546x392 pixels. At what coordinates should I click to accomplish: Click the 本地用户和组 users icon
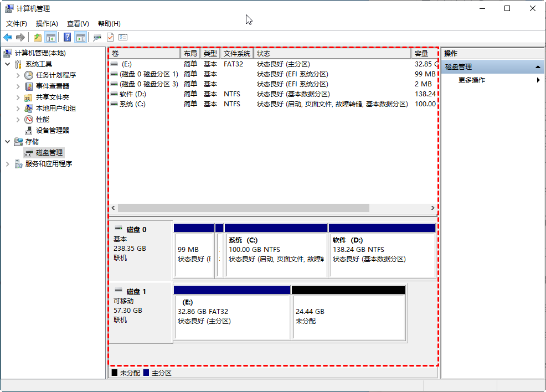tap(29, 109)
